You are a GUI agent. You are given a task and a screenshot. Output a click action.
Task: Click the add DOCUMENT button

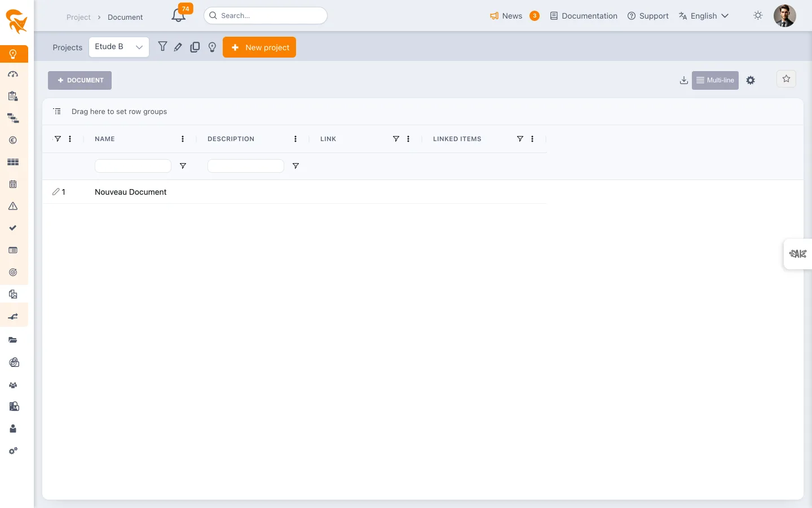point(80,80)
